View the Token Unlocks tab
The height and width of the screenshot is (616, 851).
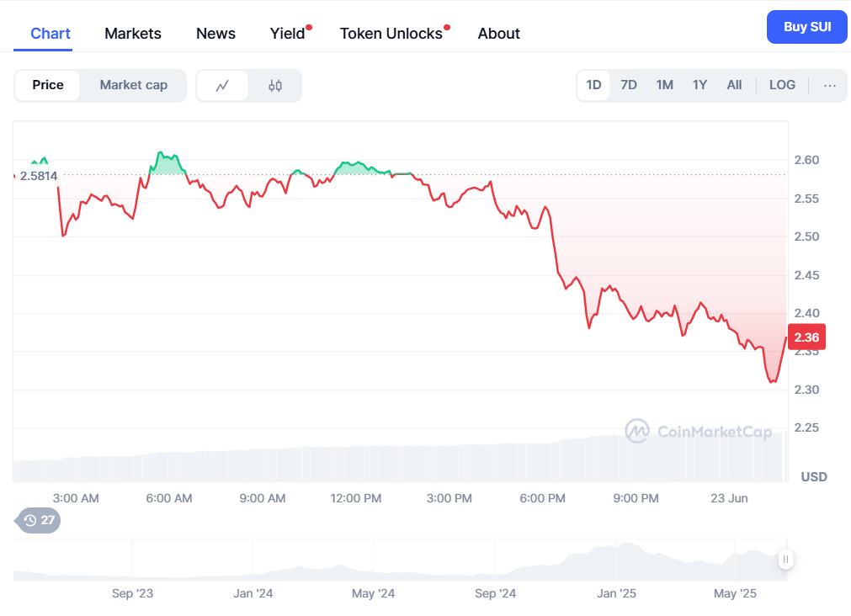[391, 34]
